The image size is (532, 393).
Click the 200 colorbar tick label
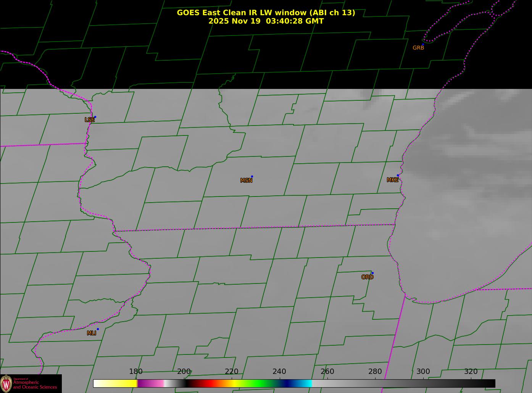click(x=184, y=372)
